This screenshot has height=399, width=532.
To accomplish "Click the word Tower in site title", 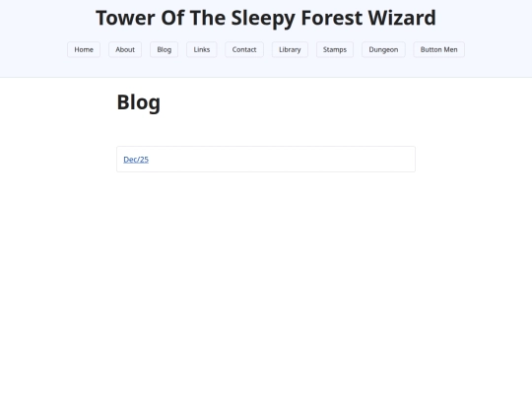I will click(125, 18).
